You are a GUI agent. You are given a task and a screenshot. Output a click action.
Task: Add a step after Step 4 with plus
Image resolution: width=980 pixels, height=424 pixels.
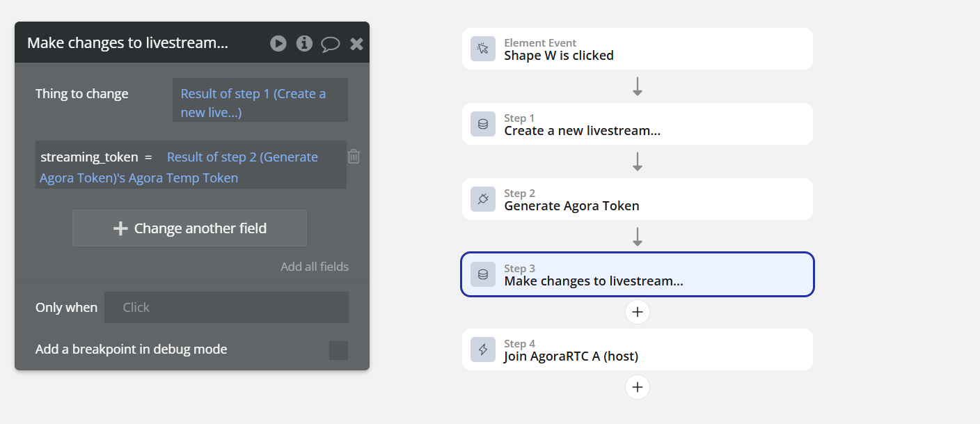[x=638, y=387]
